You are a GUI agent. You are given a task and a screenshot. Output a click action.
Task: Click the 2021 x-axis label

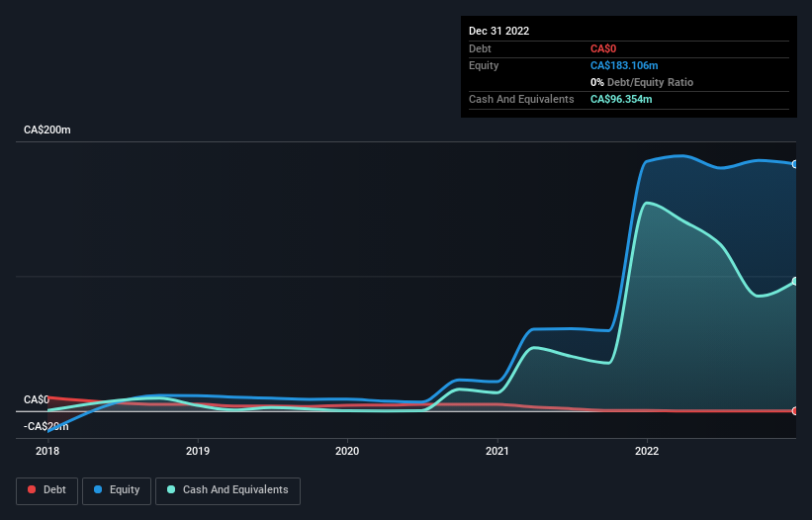tap(497, 451)
